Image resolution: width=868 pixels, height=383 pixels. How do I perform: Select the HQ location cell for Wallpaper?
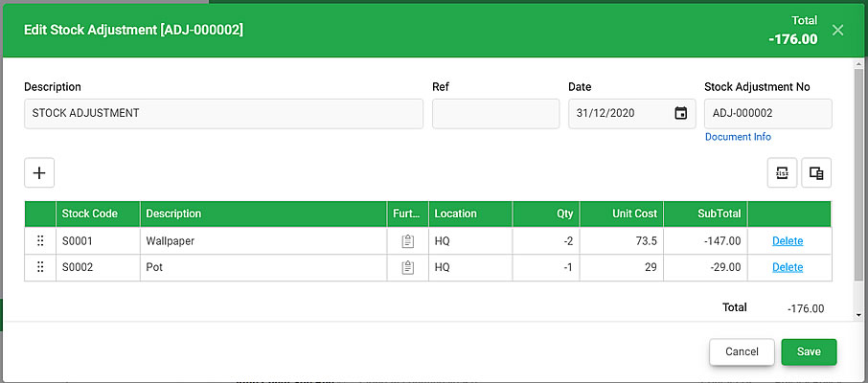click(x=470, y=241)
